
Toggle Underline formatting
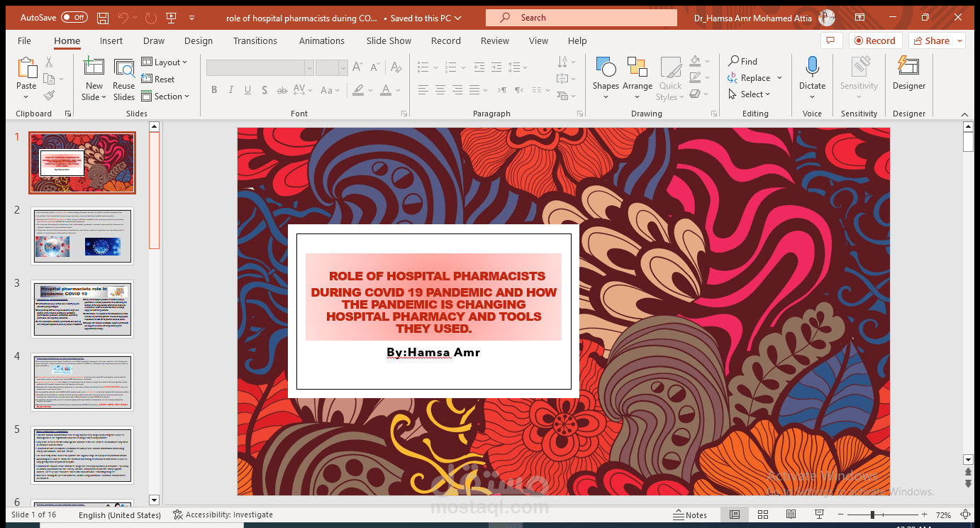pyautogui.click(x=247, y=90)
